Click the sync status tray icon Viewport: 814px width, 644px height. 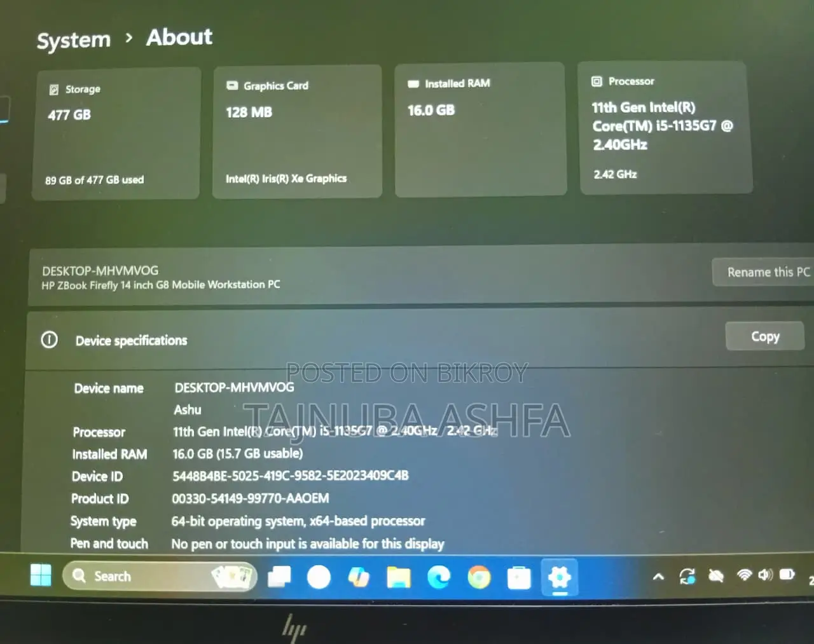click(x=687, y=576)
